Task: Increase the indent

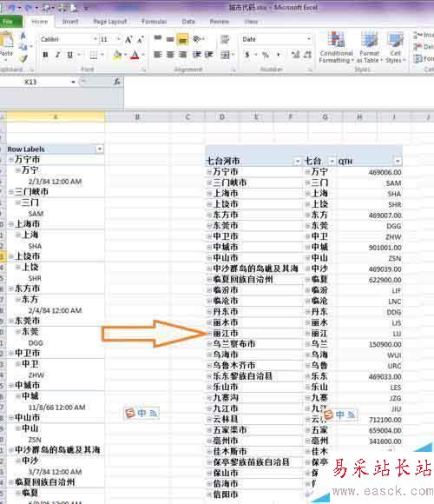Action: tap(209, 55)
